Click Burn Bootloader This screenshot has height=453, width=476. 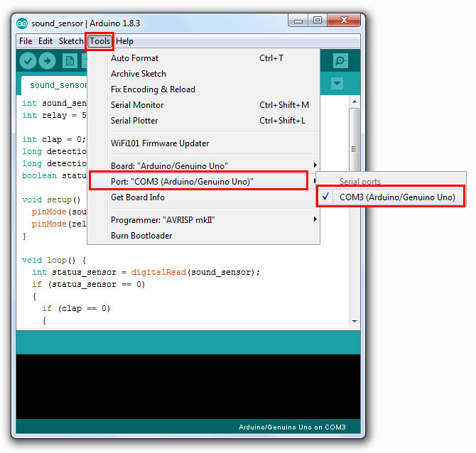(x=203, y=236)
